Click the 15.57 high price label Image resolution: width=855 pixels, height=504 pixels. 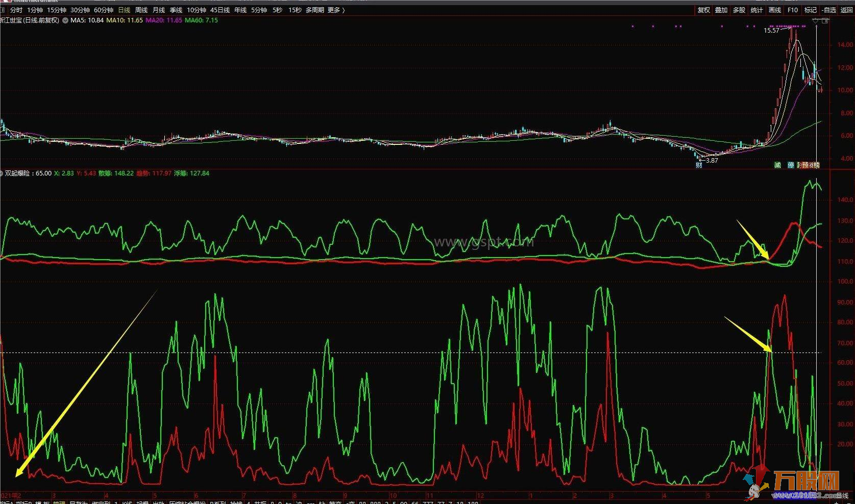point(771,31)
